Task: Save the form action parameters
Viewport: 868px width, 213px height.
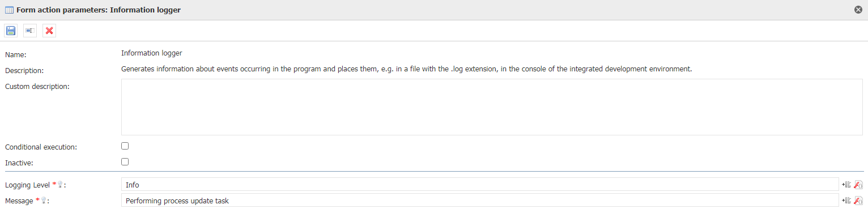Action: click(x=11, y=31)
